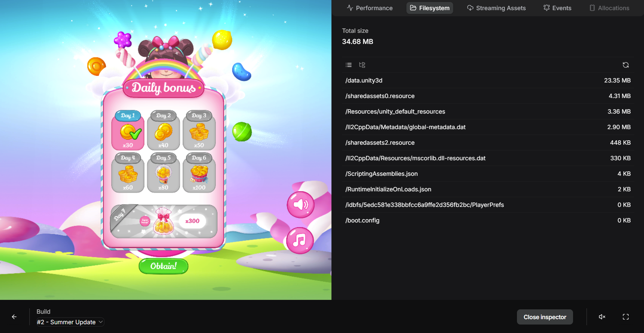Open the Allocations tab
Viewport: 644px width, 333px height.
coord(609,8)
